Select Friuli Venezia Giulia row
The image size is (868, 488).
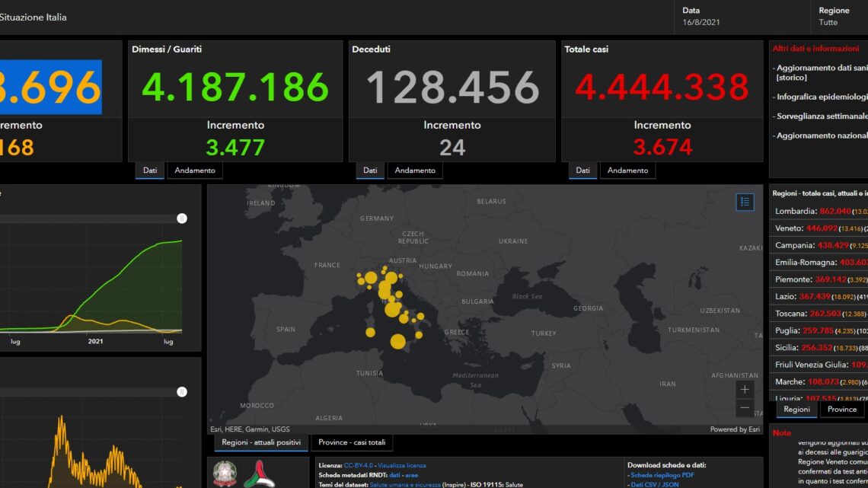[820, 365]
